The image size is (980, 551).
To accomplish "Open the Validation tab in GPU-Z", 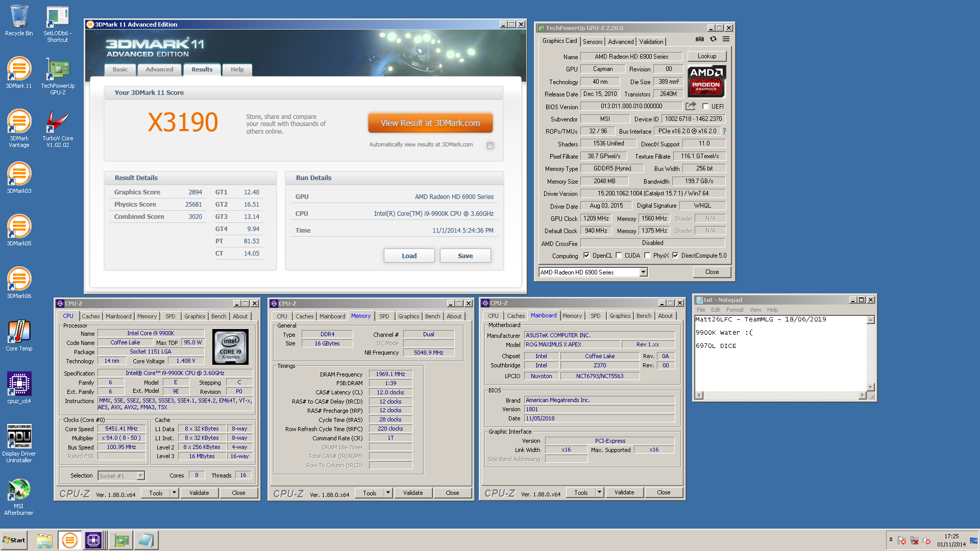I will pos(651,42).
